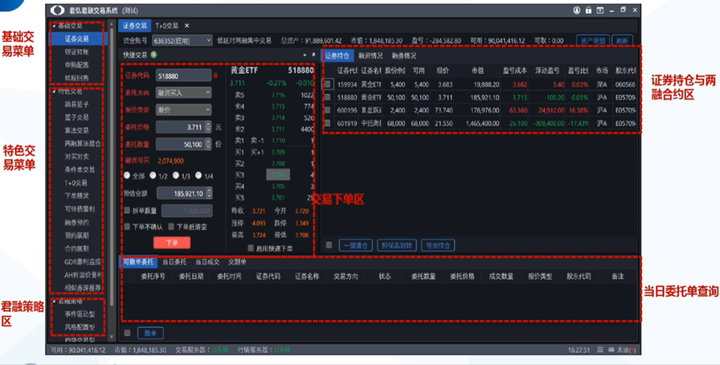The width and height of the screenshot is (720, 365).
Task: Open the unread messages envelope icon
Action: point(611,350)
